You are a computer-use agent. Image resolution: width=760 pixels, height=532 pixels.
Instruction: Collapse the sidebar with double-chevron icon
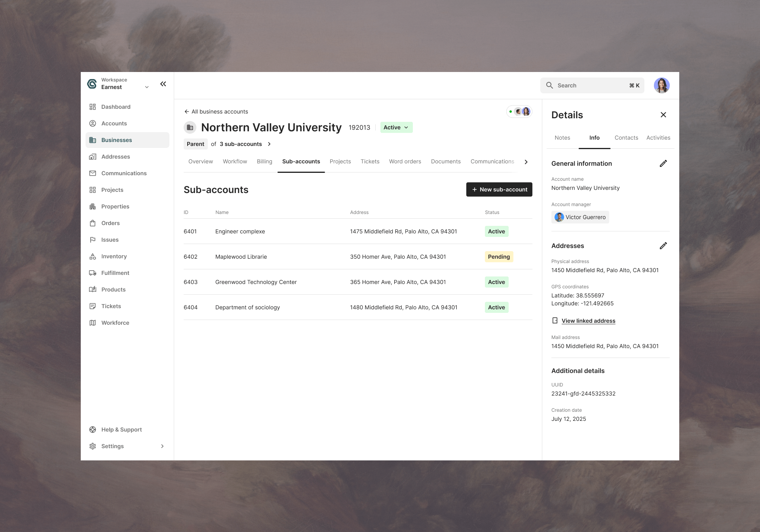[163, 84]
